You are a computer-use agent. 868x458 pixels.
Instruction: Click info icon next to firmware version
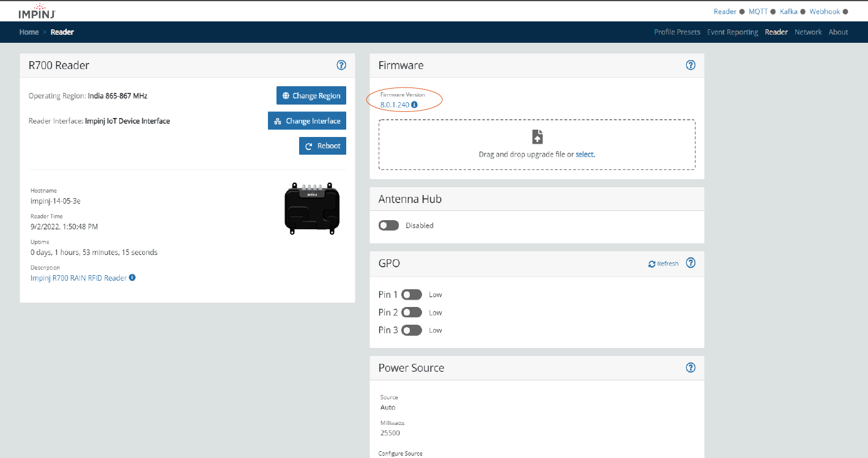click(414, 105)
